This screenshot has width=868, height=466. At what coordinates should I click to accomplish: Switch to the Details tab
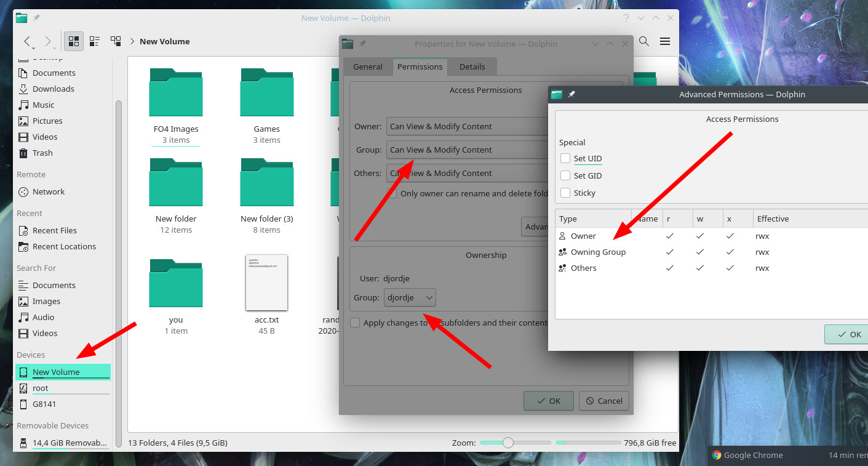(472, 66)
